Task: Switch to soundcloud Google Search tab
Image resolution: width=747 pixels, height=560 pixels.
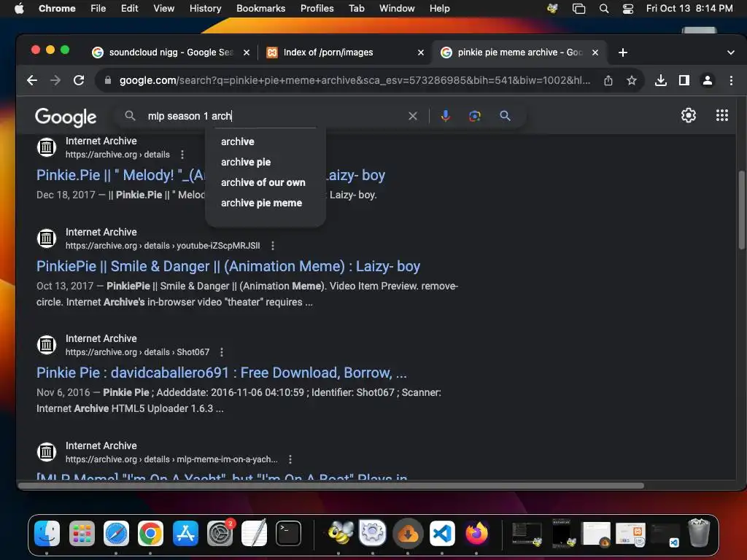Action: coord(170,52)
